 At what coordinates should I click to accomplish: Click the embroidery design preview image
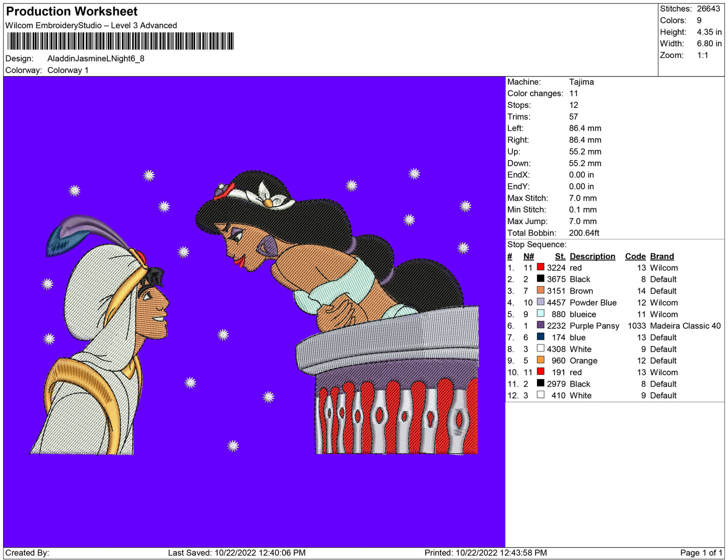tap(254, 312)
